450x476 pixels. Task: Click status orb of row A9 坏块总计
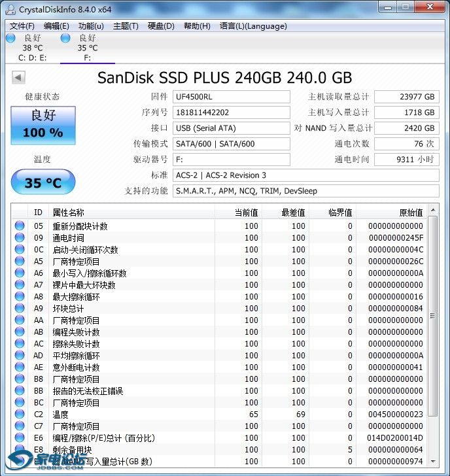(20, 308)
